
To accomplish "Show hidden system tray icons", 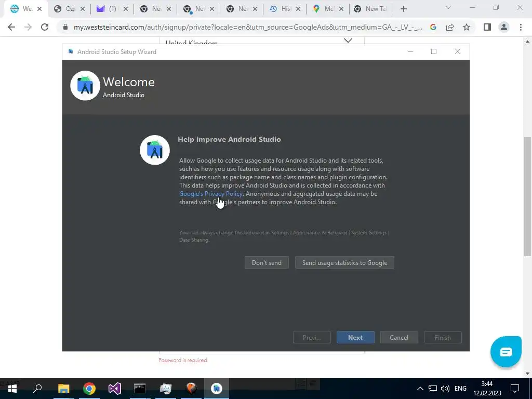I will coord(420,389).
